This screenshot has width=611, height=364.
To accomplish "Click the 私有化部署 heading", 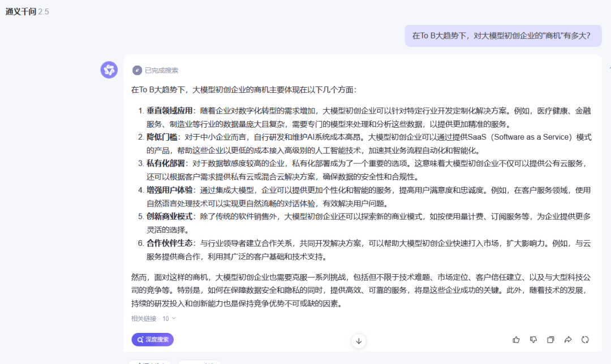I will tap(166, 163).
